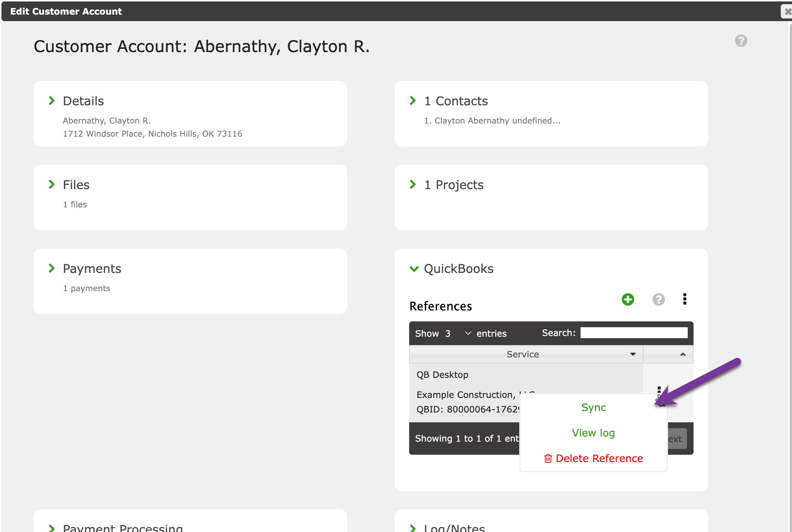
Task: Click trash icon beside Delete Reference
Action: (x=548, y=458)
